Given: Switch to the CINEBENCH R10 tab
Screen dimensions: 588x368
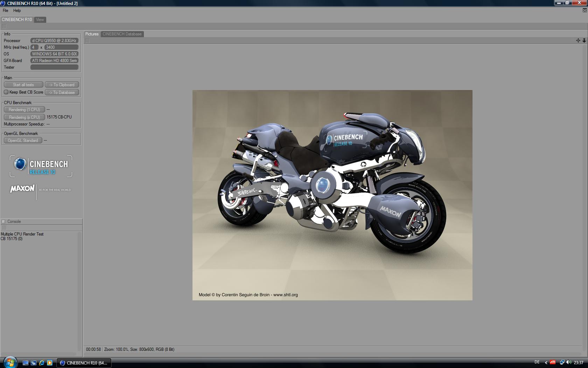Looking at the screenshot, I should pos(17,20).
